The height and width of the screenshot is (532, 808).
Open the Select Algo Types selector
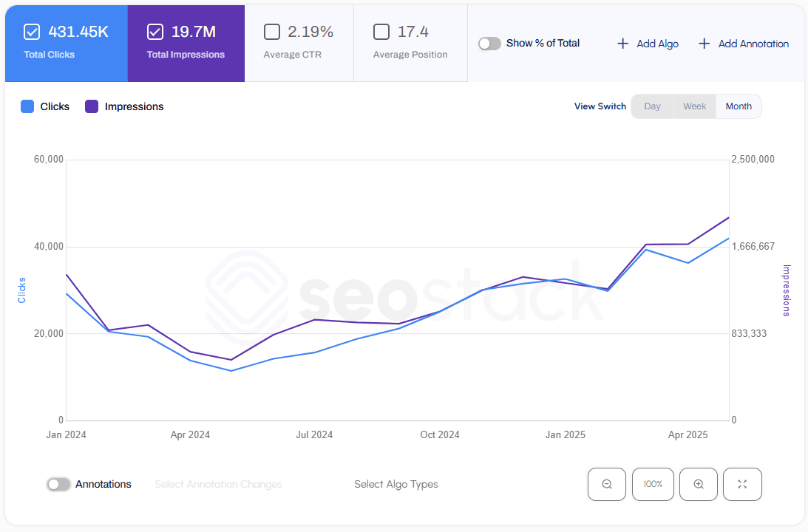pos(396,484)
